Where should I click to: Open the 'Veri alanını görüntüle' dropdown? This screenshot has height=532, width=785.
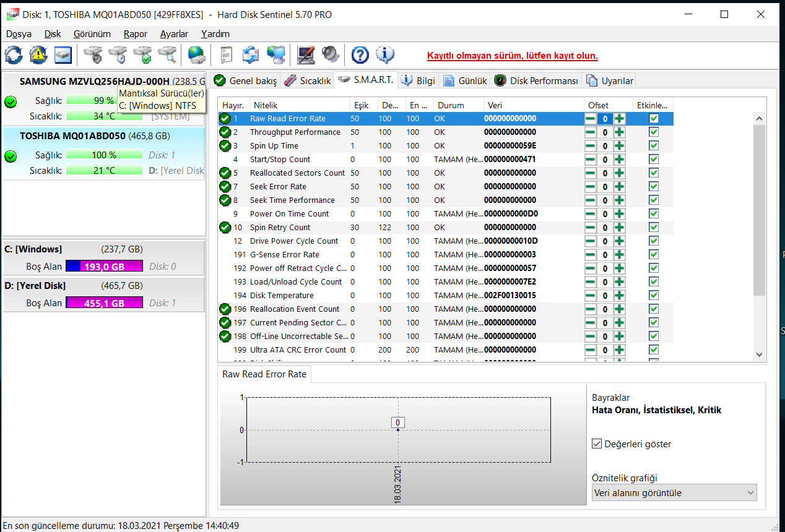click(x=674, y=493)
